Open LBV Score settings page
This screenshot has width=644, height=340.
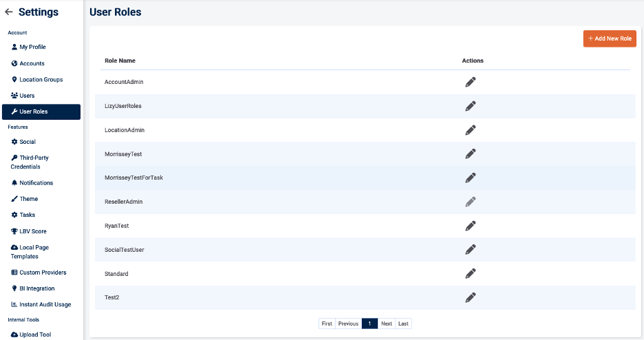33,231
